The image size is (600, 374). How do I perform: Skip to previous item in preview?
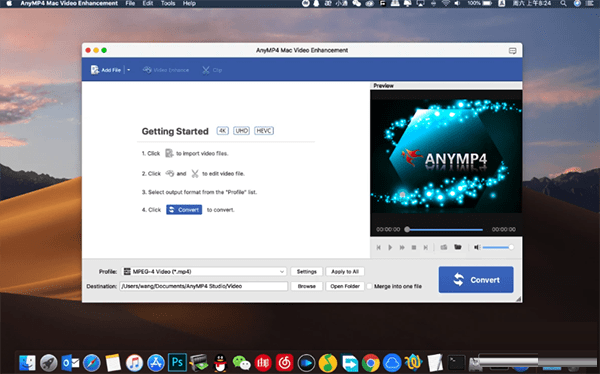click(x=378, y=248)
